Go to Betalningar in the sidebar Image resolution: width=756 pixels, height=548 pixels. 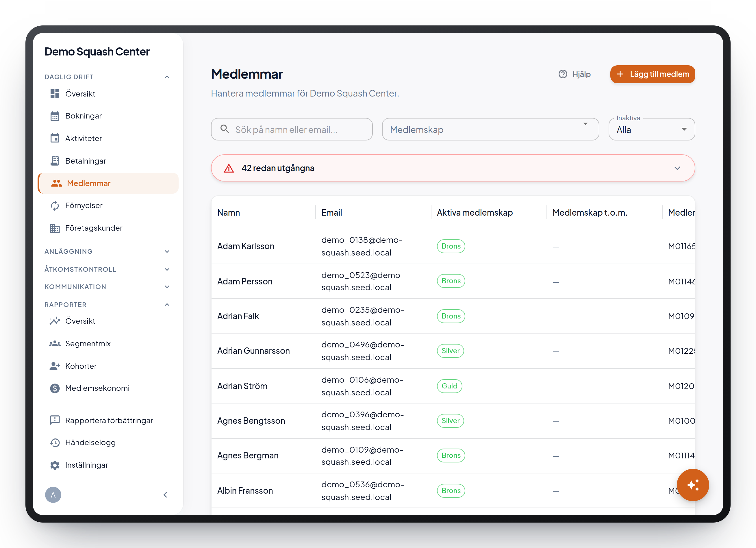[108, 161]
